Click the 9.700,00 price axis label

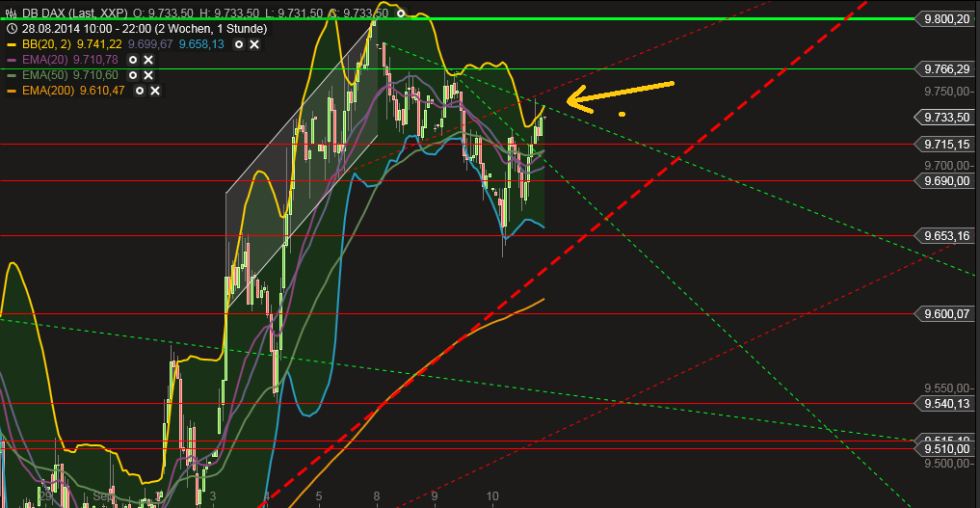(947, 166)
